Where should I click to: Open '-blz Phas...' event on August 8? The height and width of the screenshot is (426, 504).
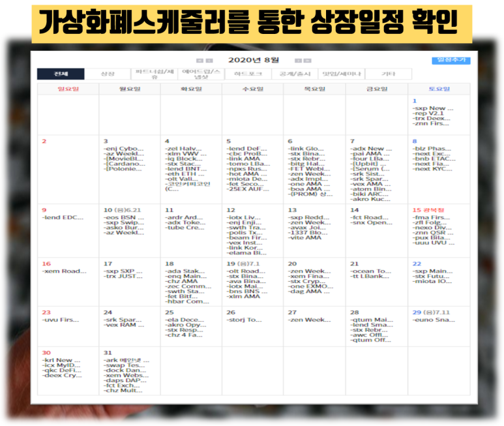coord(432,149)
